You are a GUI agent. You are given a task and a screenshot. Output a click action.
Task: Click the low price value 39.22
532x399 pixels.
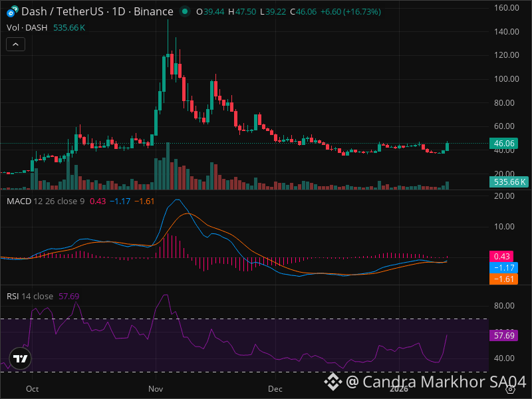click(275, 11)
